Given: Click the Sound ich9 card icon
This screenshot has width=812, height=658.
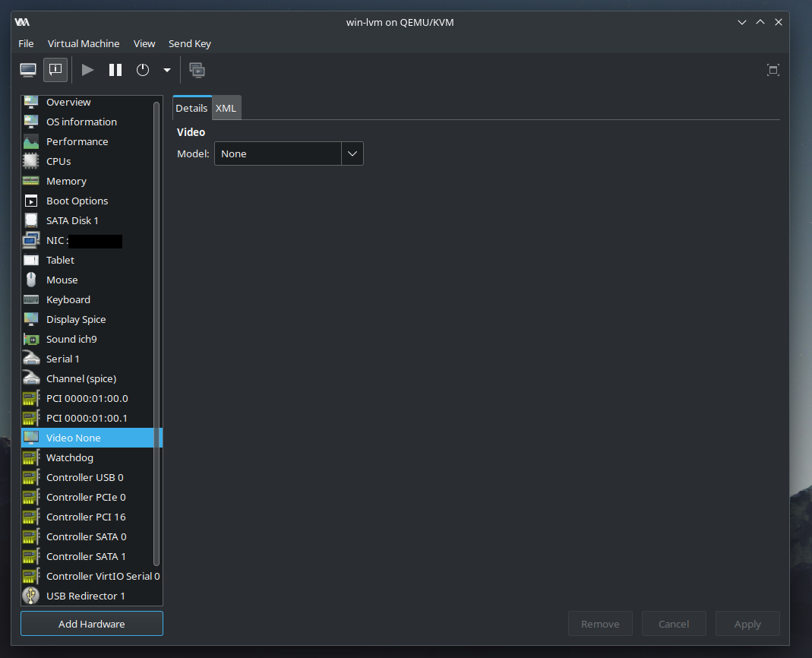Looking at the screenshot, I should click(31, 340).
